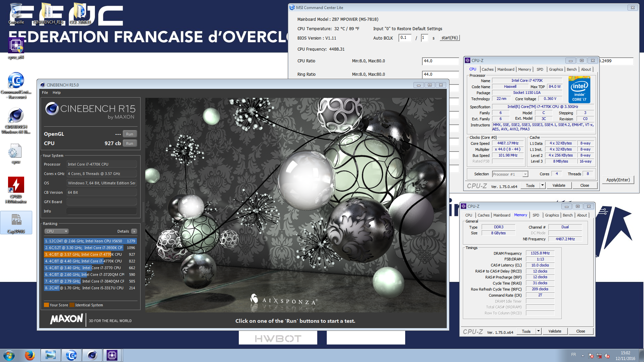
Task: Open About tab in lower CPU-Z
Action: [x=582, y=215]
